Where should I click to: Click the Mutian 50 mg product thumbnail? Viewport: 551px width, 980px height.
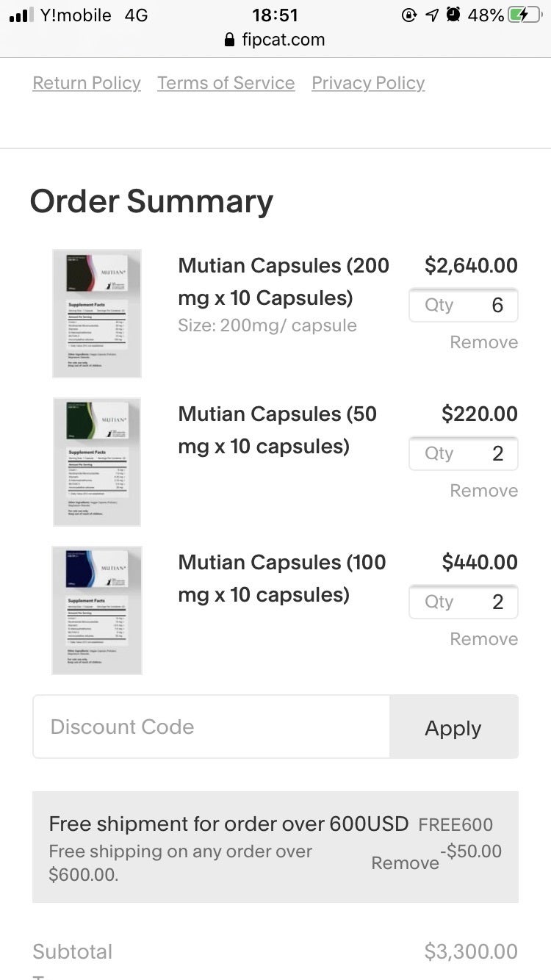[97, 462]
